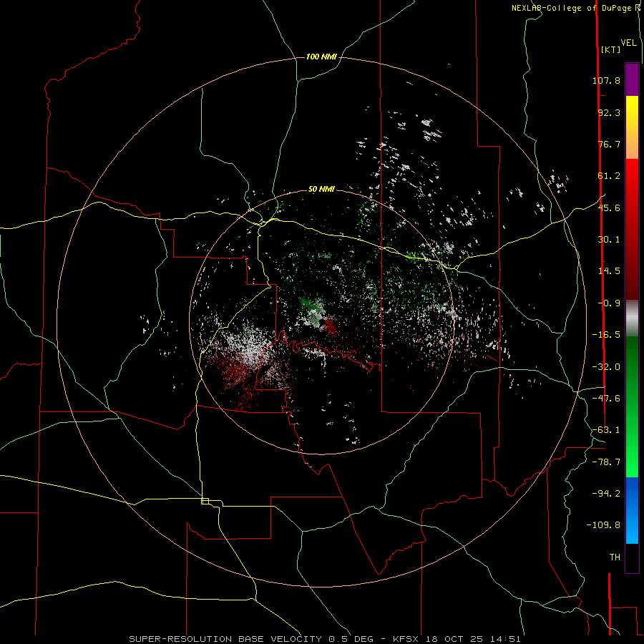Pick the yellow-orange segment of the velocity scale
The height and width of the screenshot is (644, 644).
[632, 127]
